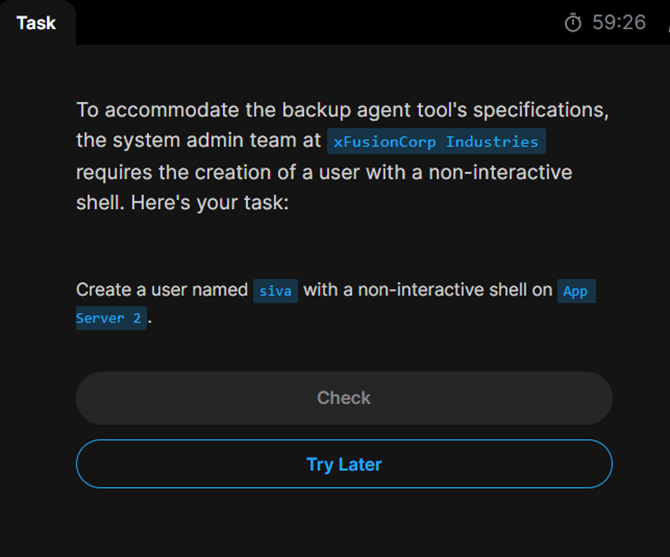Click the highlighted Server 2 label
Image resolution: width=670 pixels, height=557 pixels.
(x=111, y=318)
